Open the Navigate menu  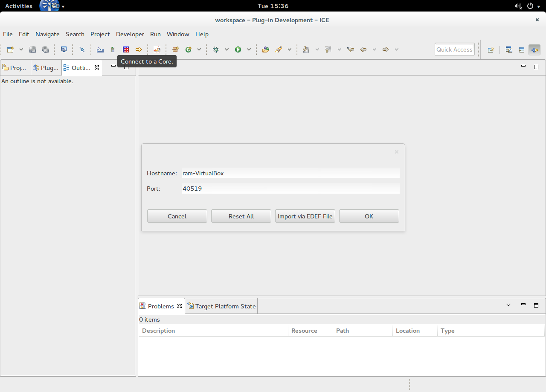click(x=47, y=34)
